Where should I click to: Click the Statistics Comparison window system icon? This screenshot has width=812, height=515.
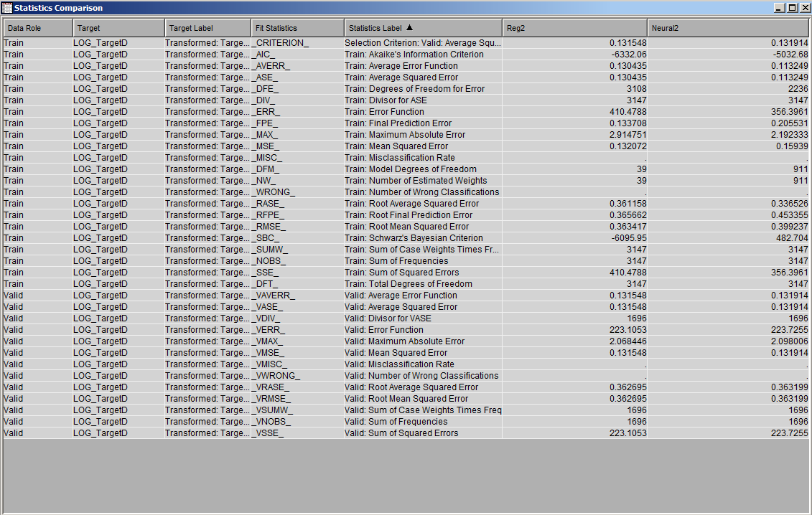pyautogui.click(x=7, y=8)
